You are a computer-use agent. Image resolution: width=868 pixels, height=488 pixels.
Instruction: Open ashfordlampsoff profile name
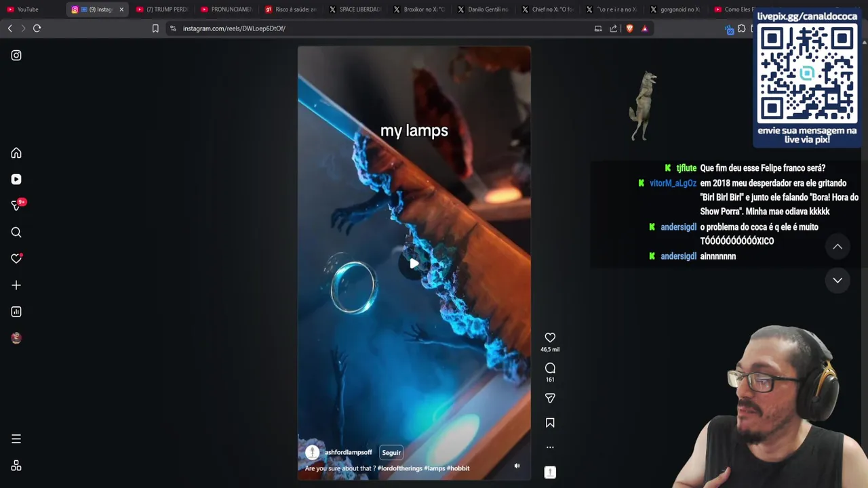coord(349,452)
